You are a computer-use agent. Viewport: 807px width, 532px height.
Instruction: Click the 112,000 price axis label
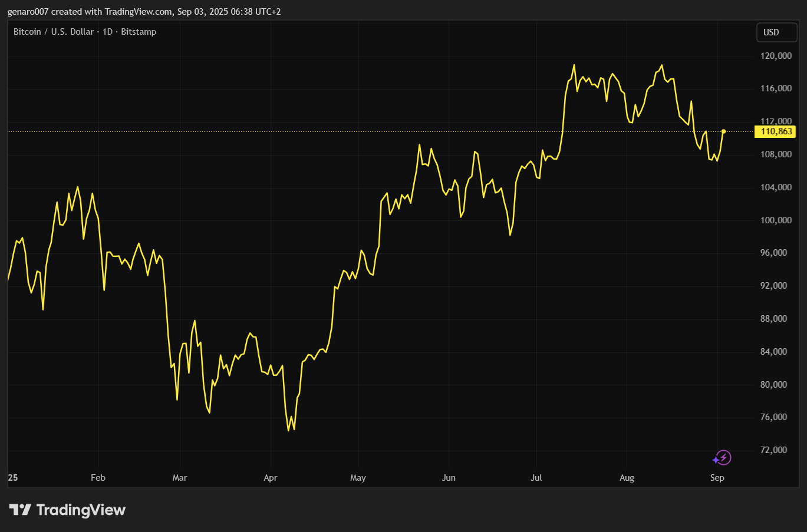pos(776,121)
